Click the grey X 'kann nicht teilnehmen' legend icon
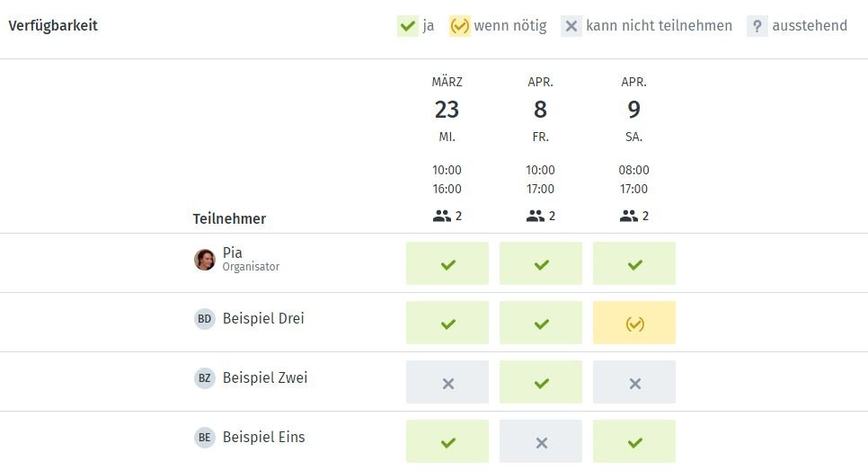This screenshot has height=470, width=868. tap(571, 26)
